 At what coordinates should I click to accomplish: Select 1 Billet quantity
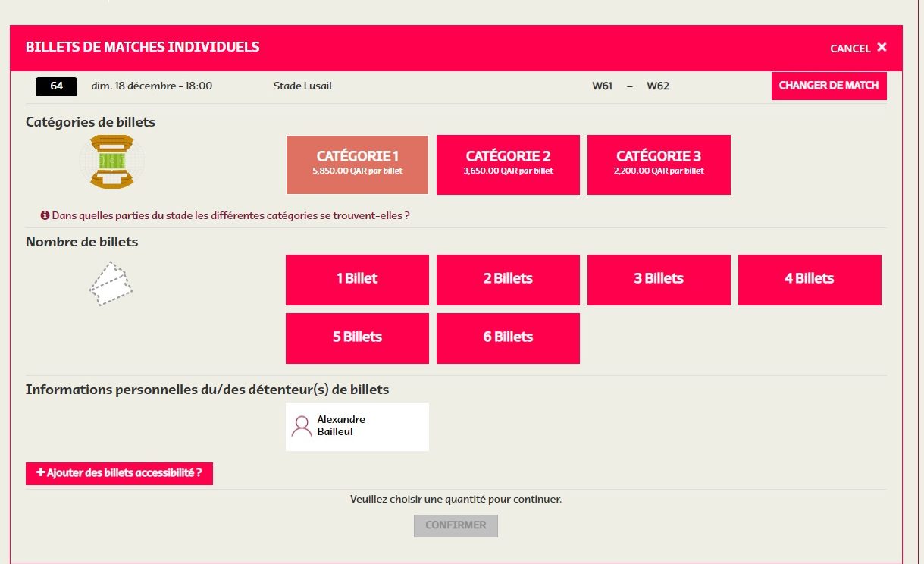[x=357, y=280]
